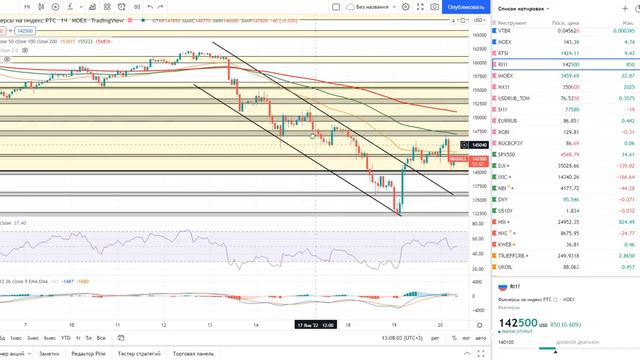Viewport: 640px width, 360px height.
Task: Open the chart layout selector square
Action: point(336,7)
